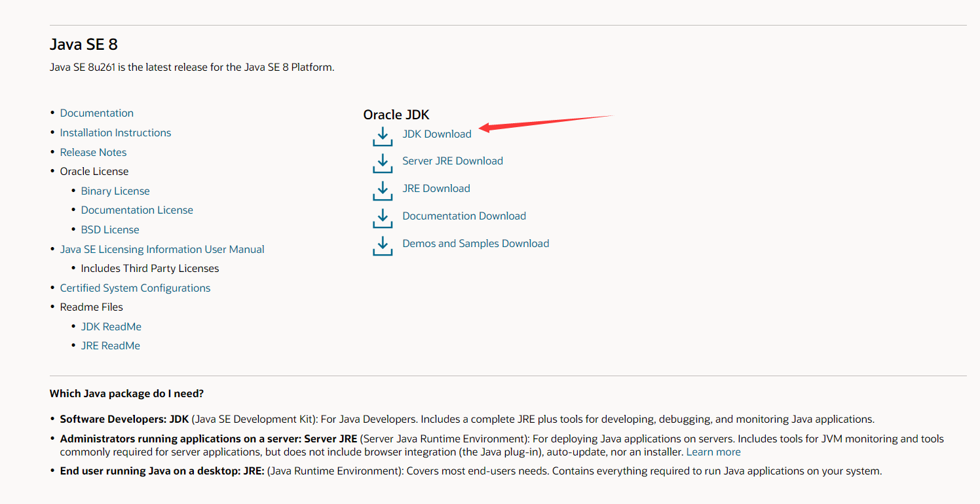Viewport: 980px width, 504px height.
Task: Open the Documentation Download link
Action: click(x=464, y=216)
